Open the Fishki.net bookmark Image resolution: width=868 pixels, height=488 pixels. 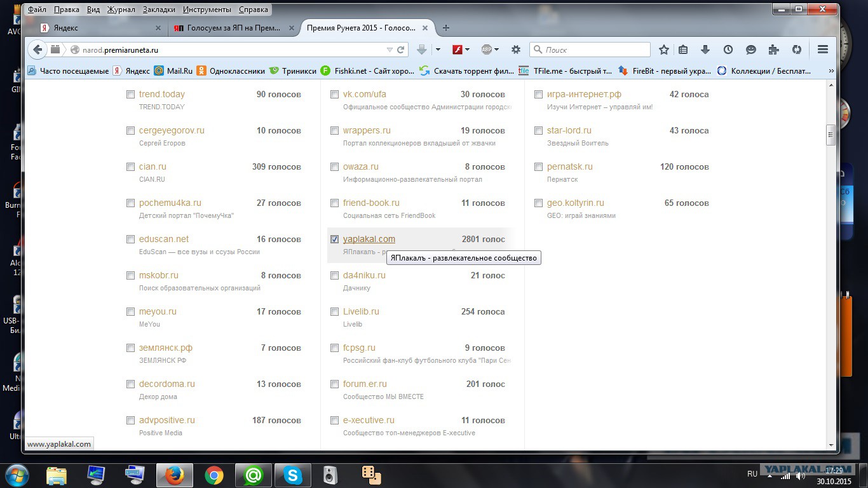[367, 71]
